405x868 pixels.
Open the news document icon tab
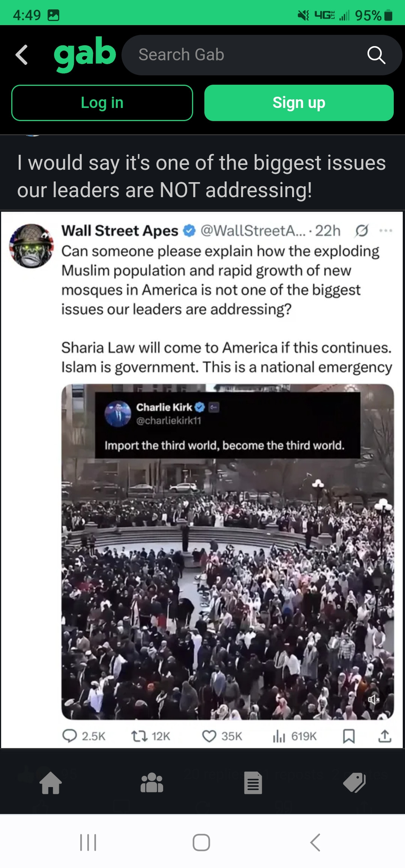[253, 783]
